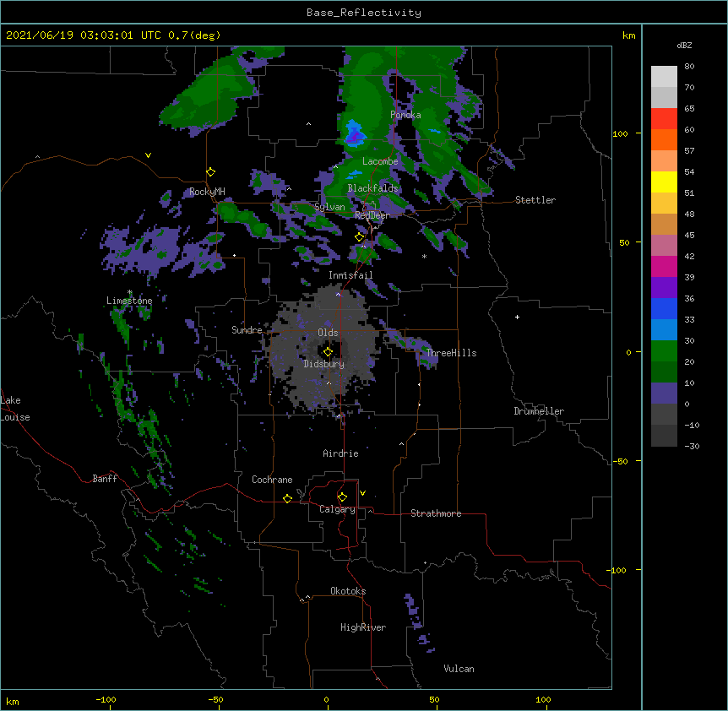Image resolution: width=728 pixels, height=711 pixels.
Task: Click the Vulcan city label
Action: point(459,669)
